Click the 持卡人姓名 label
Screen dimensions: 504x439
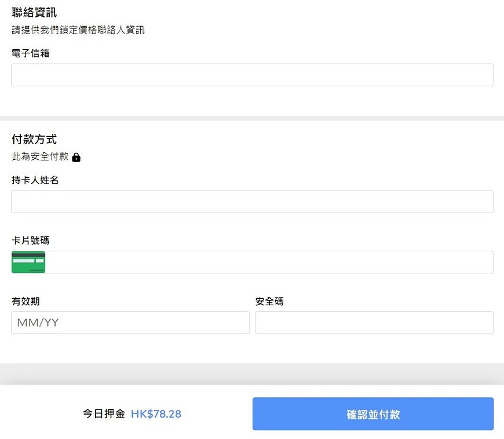pos(35,180)
